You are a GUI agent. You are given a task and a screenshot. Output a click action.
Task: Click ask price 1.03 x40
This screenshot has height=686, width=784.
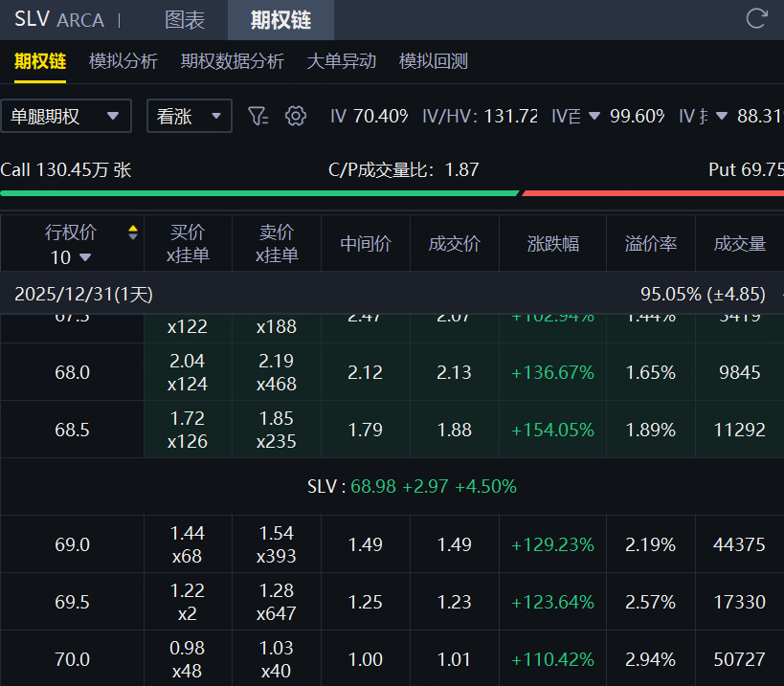[x=277, y=659]
